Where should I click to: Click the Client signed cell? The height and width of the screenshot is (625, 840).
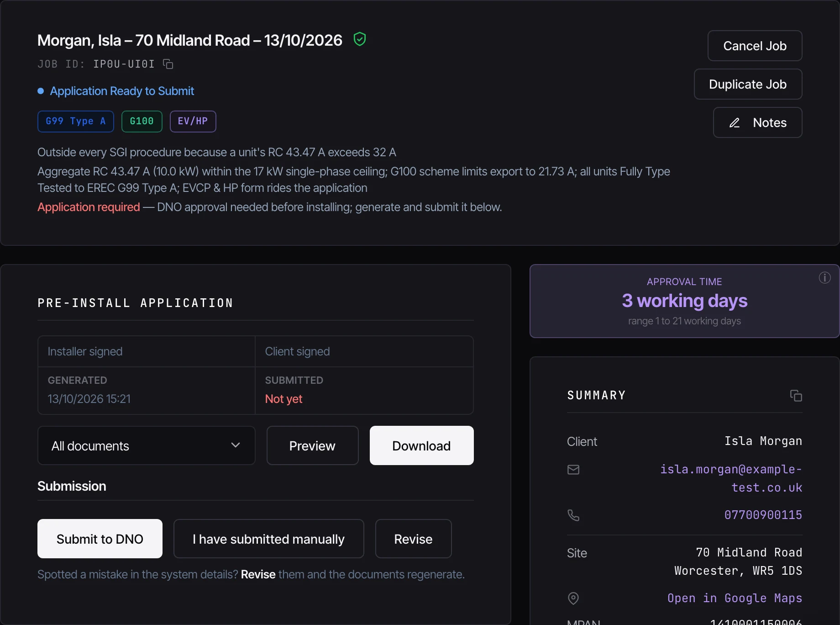(x=364, y=351)
